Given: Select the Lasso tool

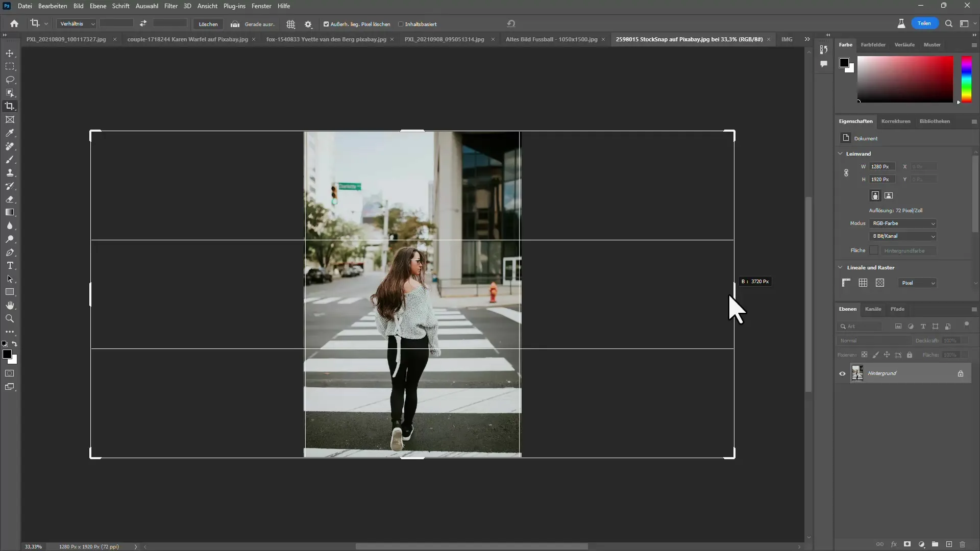Looking at the screenshot, I should [10, 80].
